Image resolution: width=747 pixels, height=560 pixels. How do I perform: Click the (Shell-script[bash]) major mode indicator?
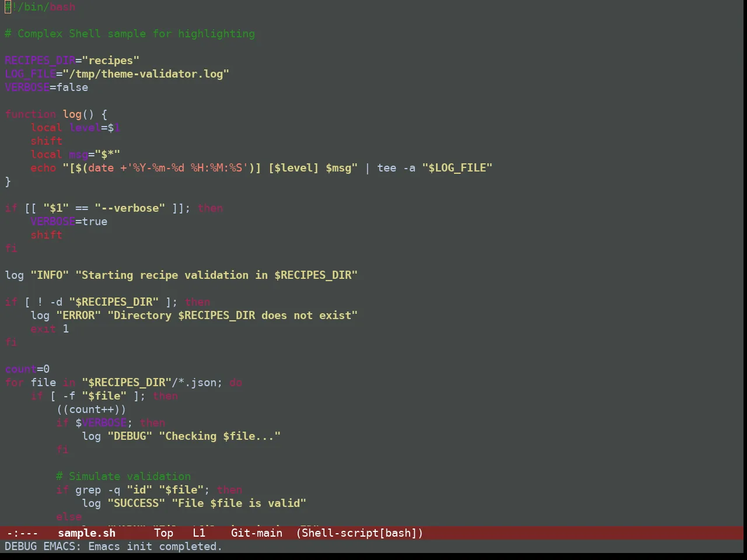(359, 533)
